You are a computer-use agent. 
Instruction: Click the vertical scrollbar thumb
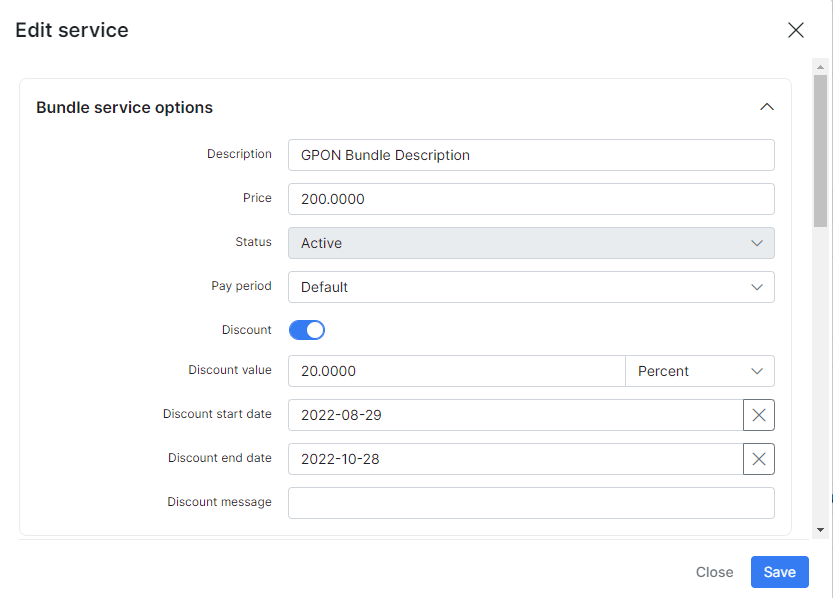tap(820, 151)
